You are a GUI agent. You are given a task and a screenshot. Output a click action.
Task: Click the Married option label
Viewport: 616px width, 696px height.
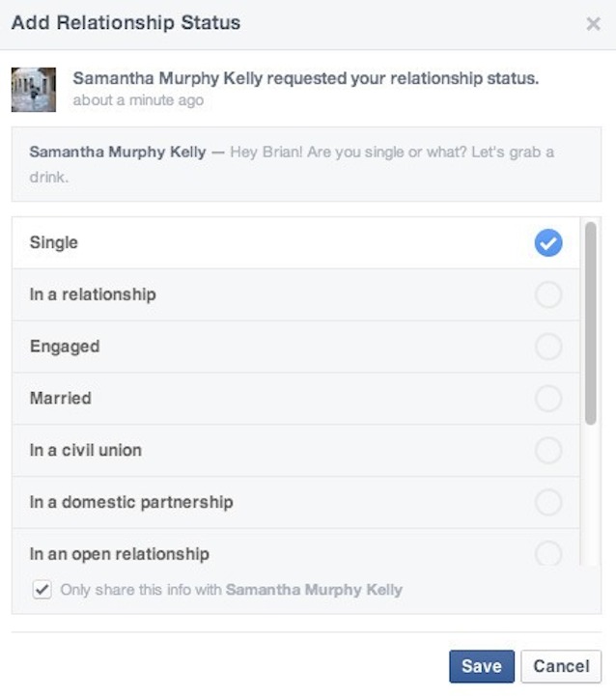coord(61,399)
